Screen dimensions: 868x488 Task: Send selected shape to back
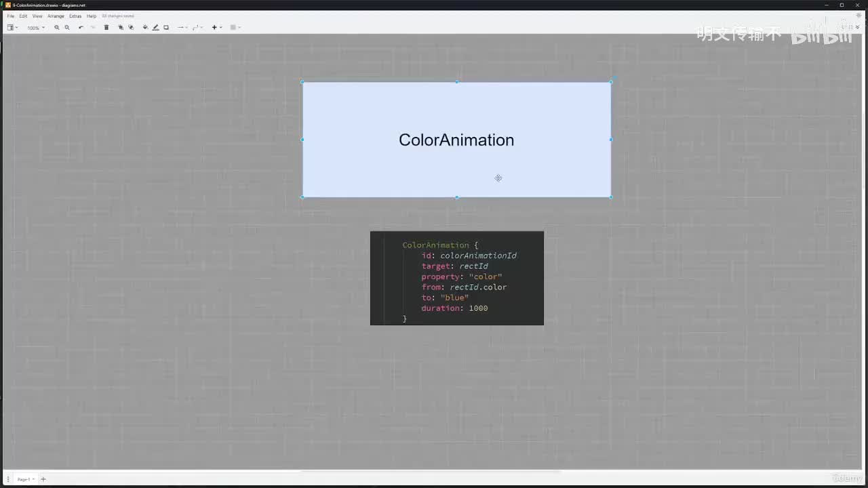coord(131,28)
